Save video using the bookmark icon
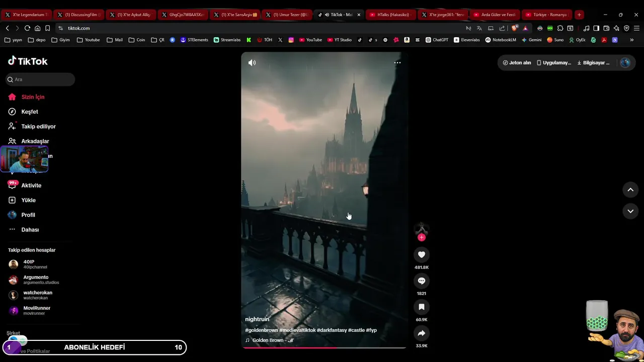644x362 pixels. click(x=422, y=307)
